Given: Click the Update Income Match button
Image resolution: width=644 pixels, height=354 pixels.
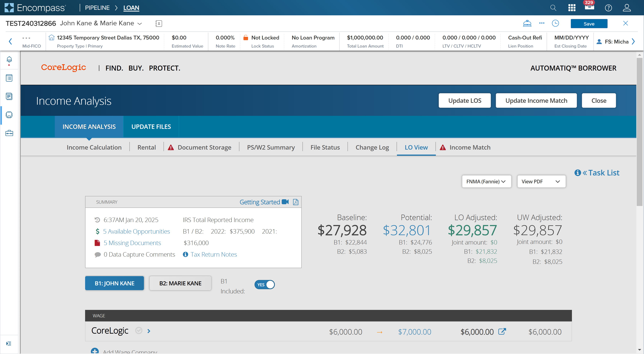Looking at the screenshot, I should click(536, 100).
